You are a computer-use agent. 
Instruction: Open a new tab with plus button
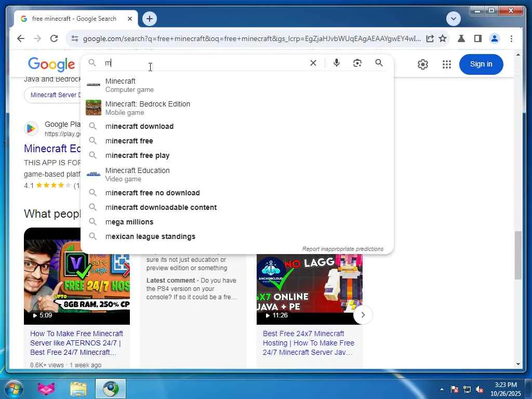[x=150, y=19]
